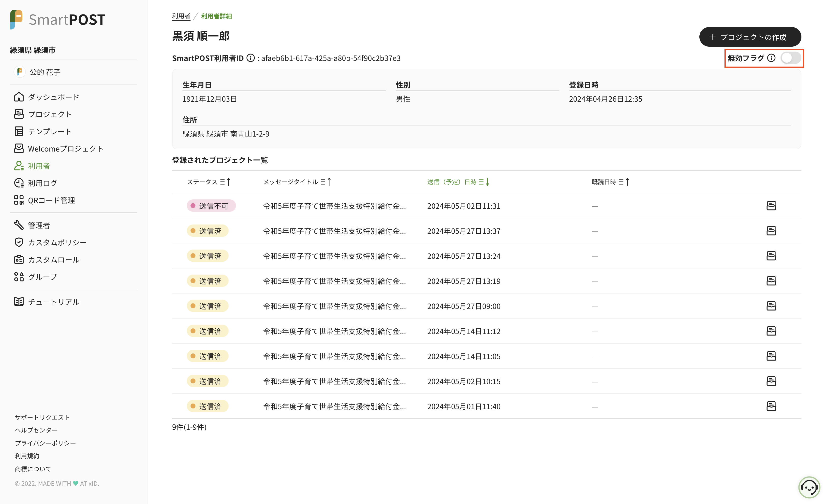The image size is (826, 504).
Task: Open the ダッシュボード menu item
Action: [x=47, y=97]
